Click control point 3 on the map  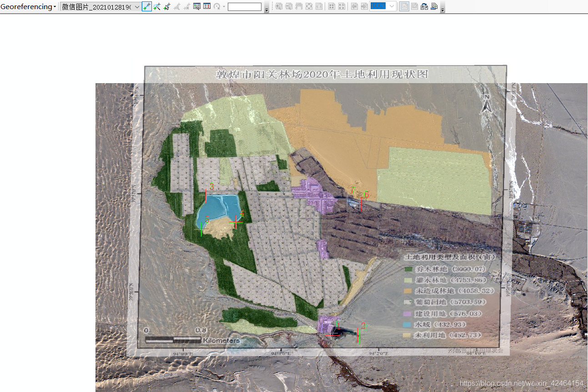(x=206, y=195)
